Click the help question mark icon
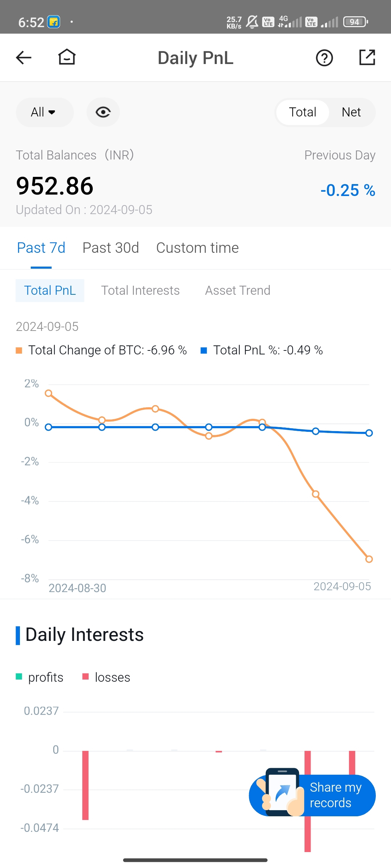Viewport: 391px width, 868px height. [x=324, y=58]
